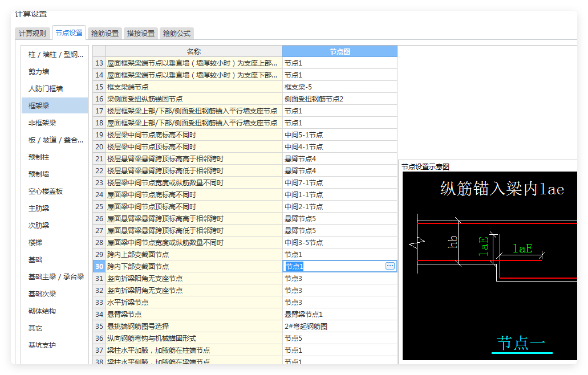588x375 pixels.
Task: Click 屋面悬臂梁悬臂跨顶标高低于相邻跨时 row
Action: (193, 230)
